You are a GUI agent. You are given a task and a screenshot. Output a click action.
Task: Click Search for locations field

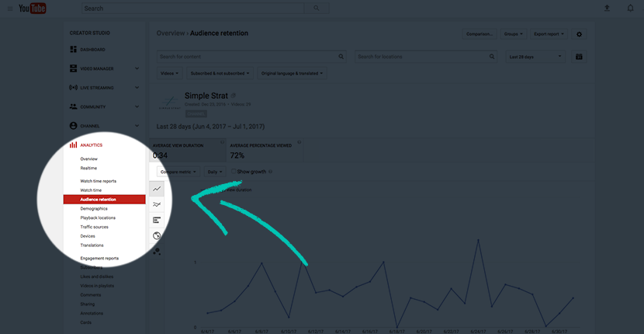pos(426,57)
